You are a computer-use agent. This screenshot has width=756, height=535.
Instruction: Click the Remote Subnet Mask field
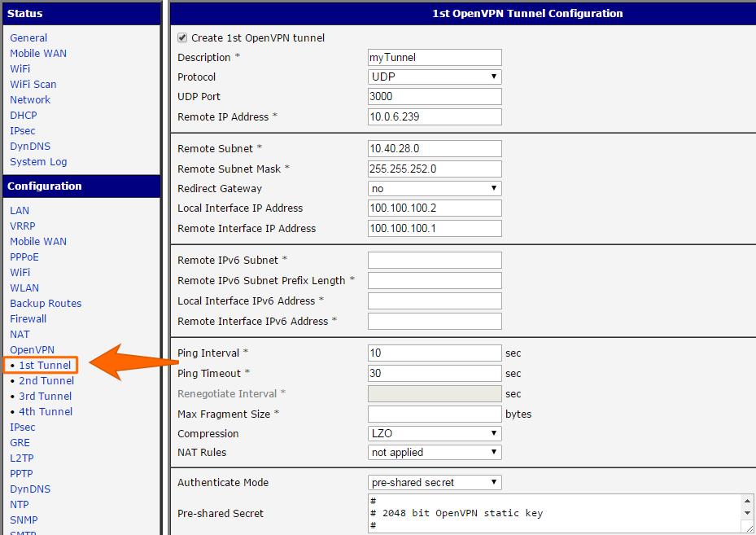pos(435,169)
